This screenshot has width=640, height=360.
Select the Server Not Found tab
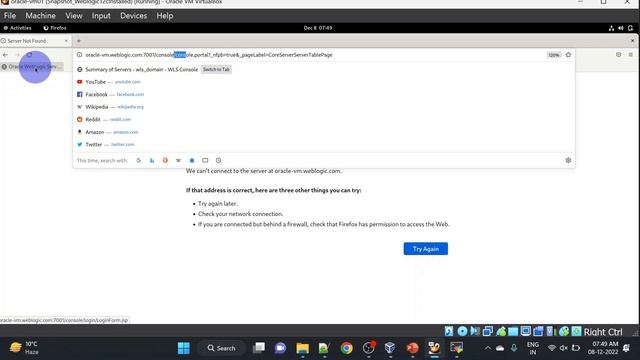33,41
